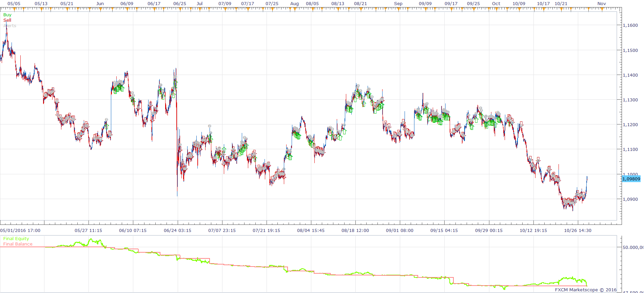The image size is (644, 293).
Task: Click the 05/05 date on top axis
Action: point(14,4)
